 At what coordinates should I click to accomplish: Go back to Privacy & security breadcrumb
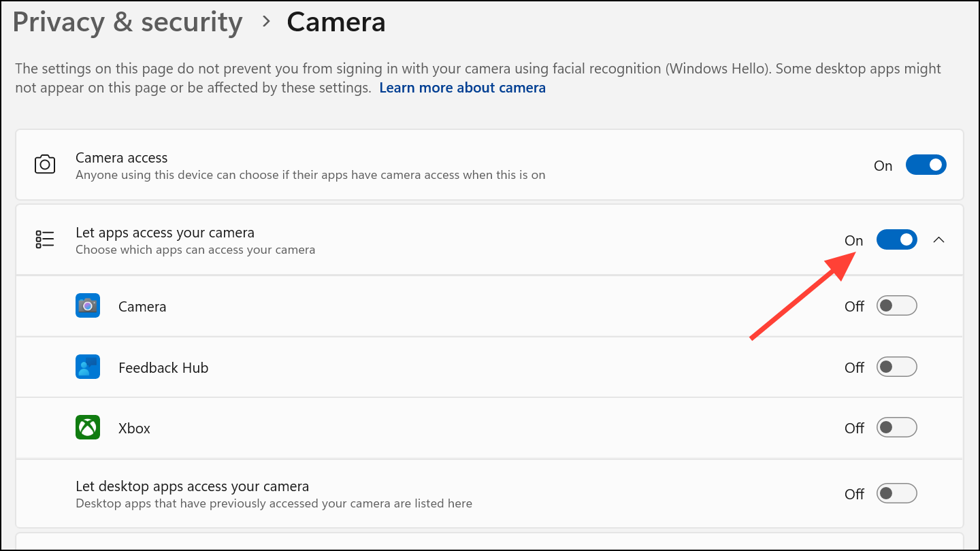click(x=127, y=22)
